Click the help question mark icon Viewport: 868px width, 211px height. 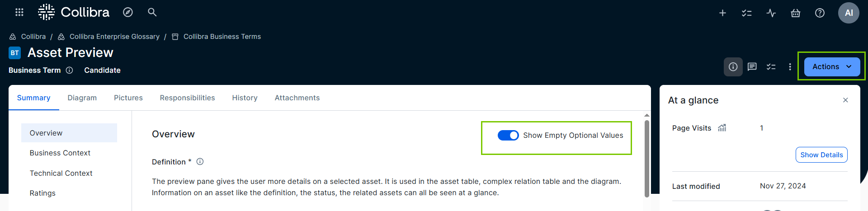pos(820,13)
